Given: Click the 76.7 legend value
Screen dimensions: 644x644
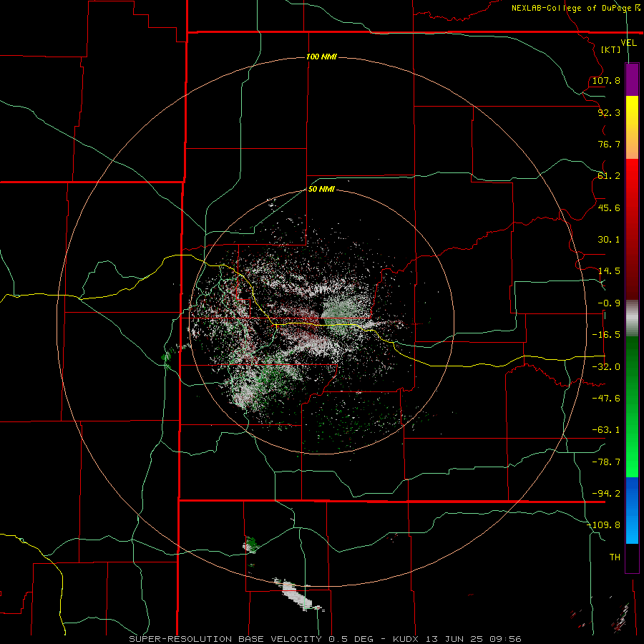Looking at the screenshot, I should (609, 144).
